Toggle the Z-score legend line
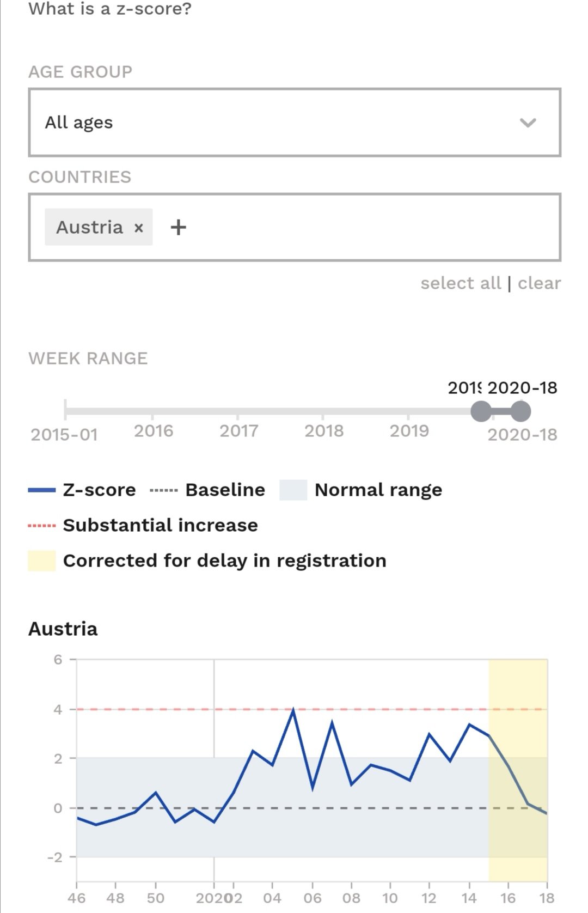 point(41,490)
